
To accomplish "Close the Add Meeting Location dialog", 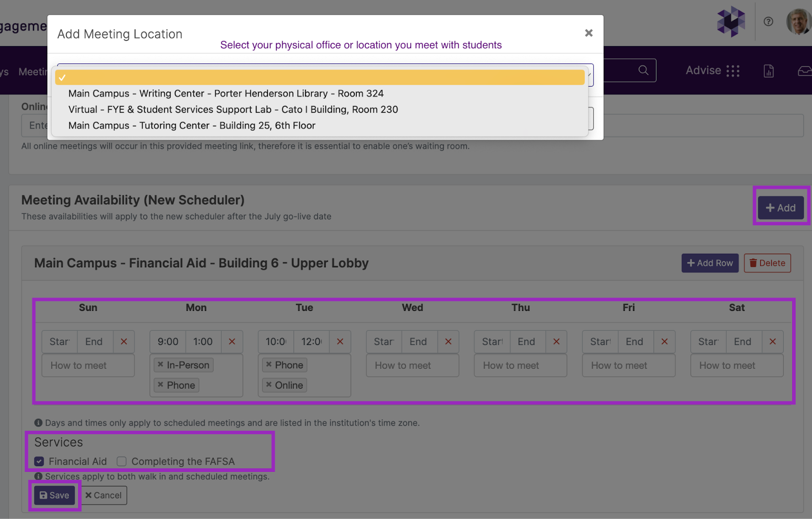I will pos(589,33).
